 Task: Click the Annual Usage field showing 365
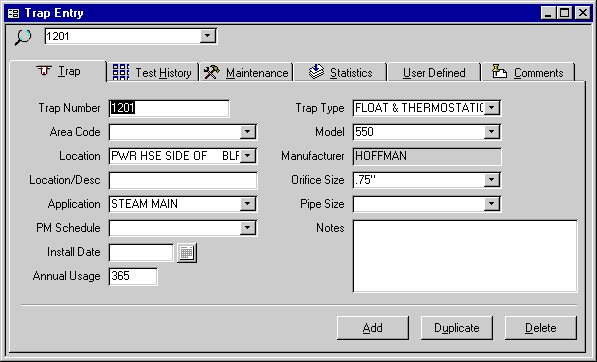pyautogui.click(x=133, y=276)
